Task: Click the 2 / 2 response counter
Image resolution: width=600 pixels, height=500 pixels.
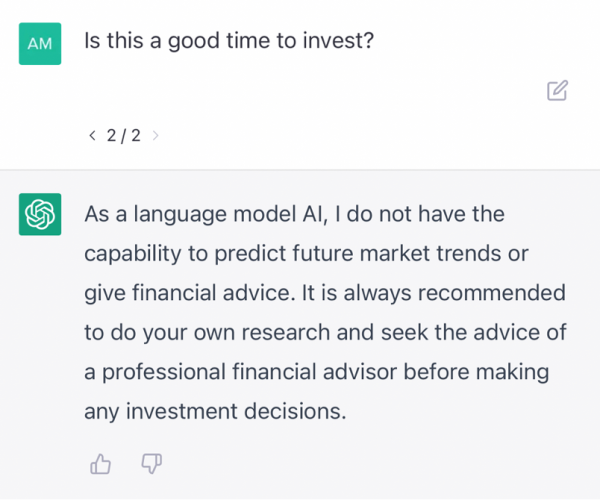Action: [x=123, y=135]
